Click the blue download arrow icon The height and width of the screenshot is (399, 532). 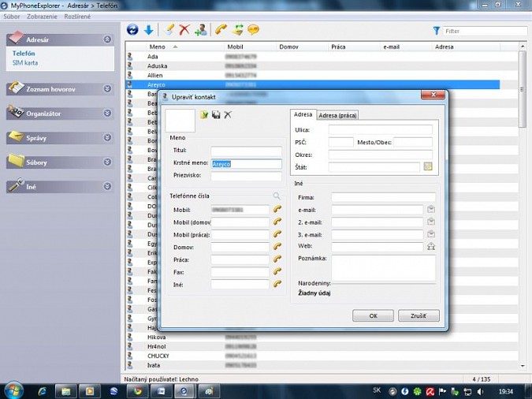click(x=149, y=30)
